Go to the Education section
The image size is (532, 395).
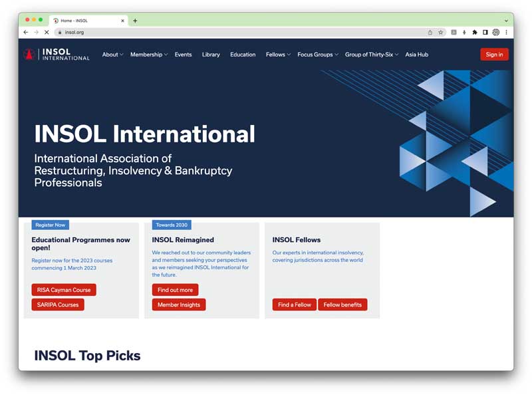243,55
